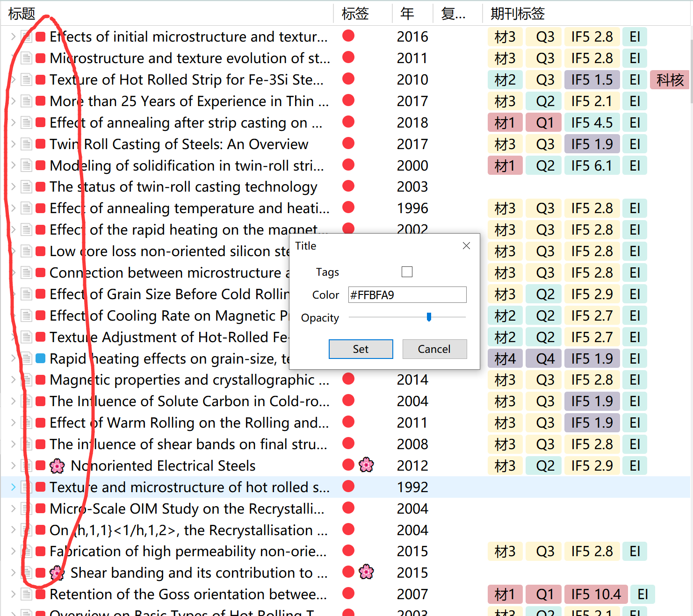693x616 pixels.
Task: Click the document icon for "Twin Roll Casting of Steels"
Action: click(27, 144)
